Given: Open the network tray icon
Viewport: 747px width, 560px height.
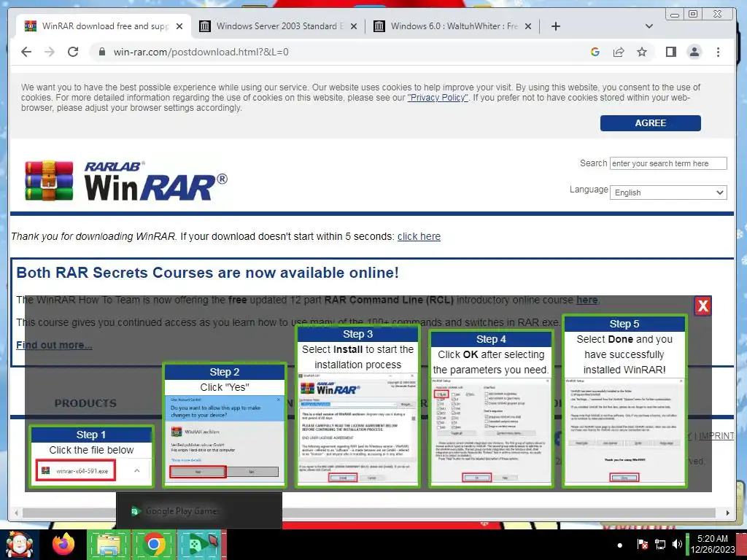Looking at the screenshot, I should (660, 544).
